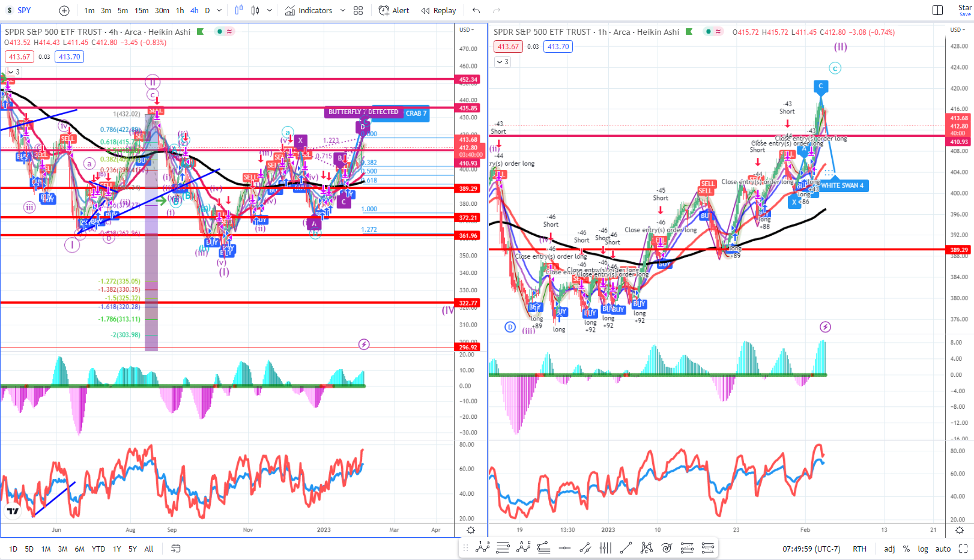
Task: Select the Fib retracement lines tool in favorites bar
Action: [503, 547]
